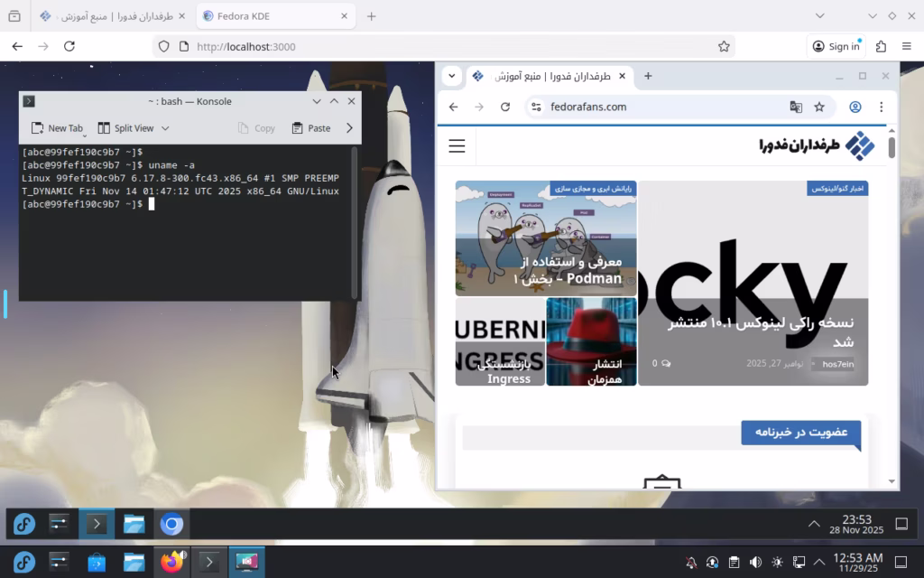The height and width of the screenshot is (578, 924).
Task: Click the Sign in button
Action: click(x=835, y=46)
